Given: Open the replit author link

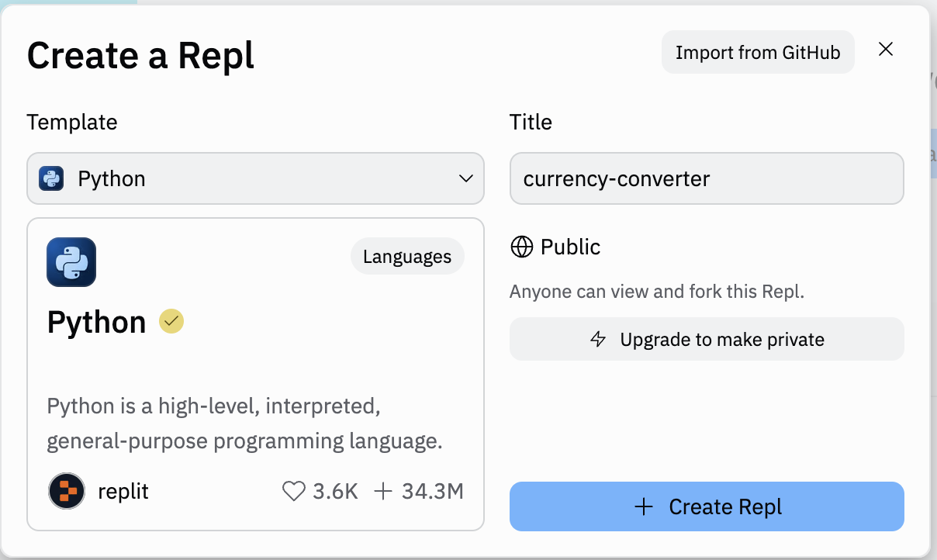Looking at the screenshot, I should pos(123,491).
